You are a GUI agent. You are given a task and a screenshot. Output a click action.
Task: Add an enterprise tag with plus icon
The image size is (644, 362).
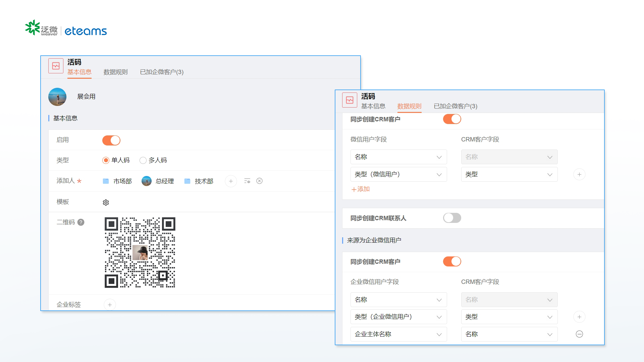(110, 305)
